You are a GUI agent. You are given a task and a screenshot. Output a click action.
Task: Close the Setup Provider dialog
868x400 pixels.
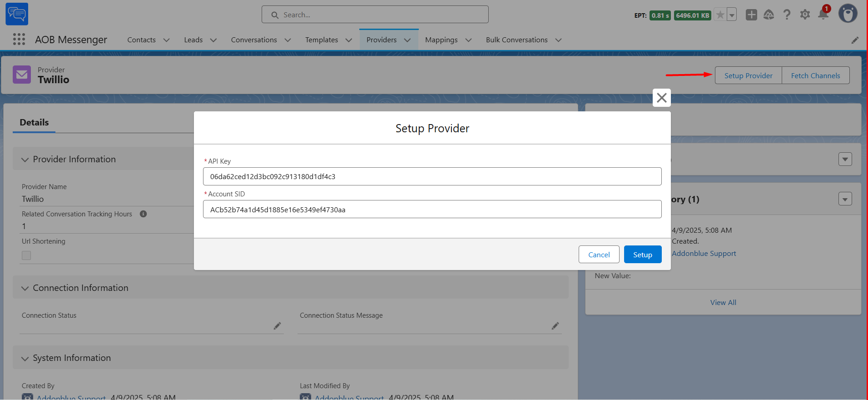[662, 98]
